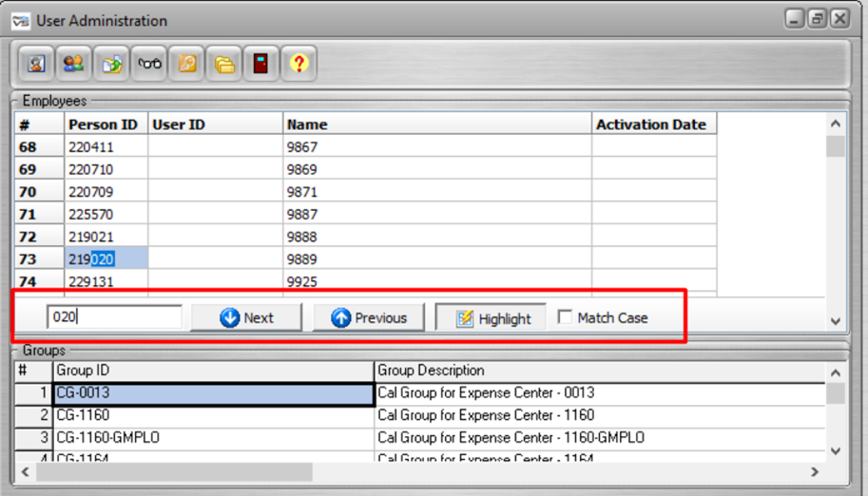Click the User ID column header
The width and height of the screenshot is (868, 496).
[216, 124]
